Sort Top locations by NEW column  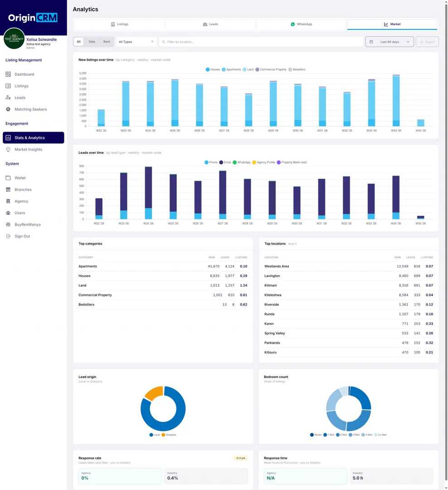[x=397, y=258]
